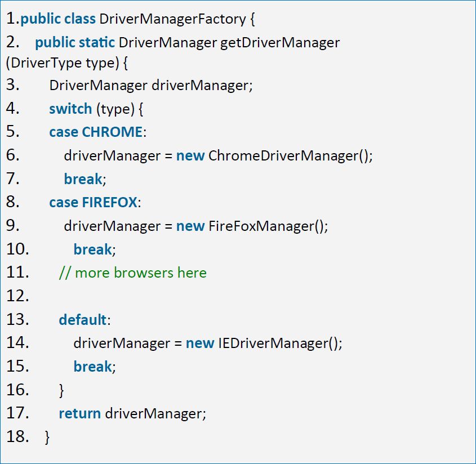Click the closing brace on line 16

(61, 391)
